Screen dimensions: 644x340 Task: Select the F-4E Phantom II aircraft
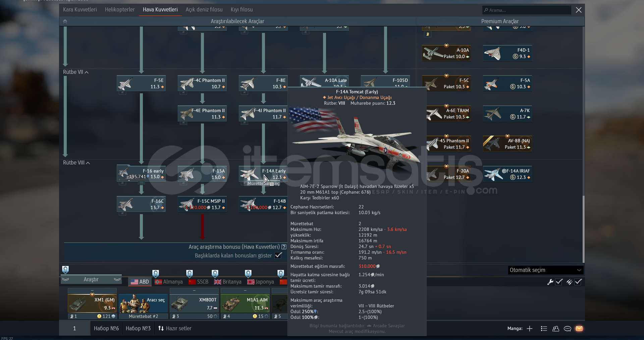click(x=202, y=113)
